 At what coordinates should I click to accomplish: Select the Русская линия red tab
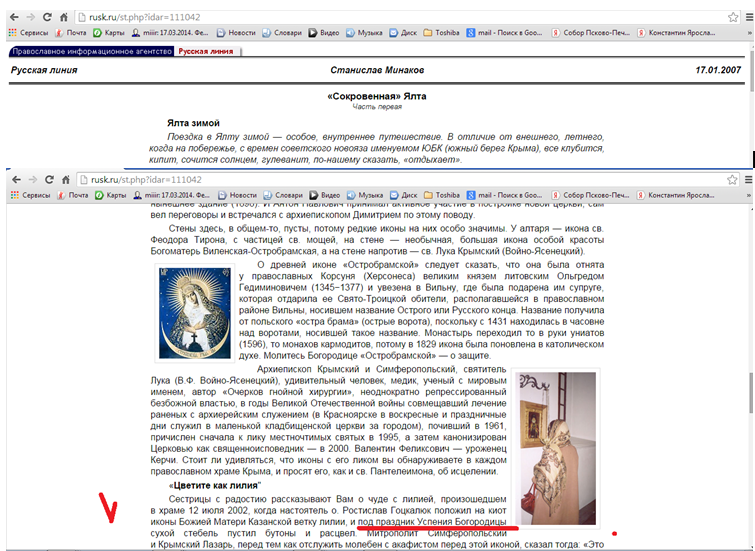(x=206, y=51)
